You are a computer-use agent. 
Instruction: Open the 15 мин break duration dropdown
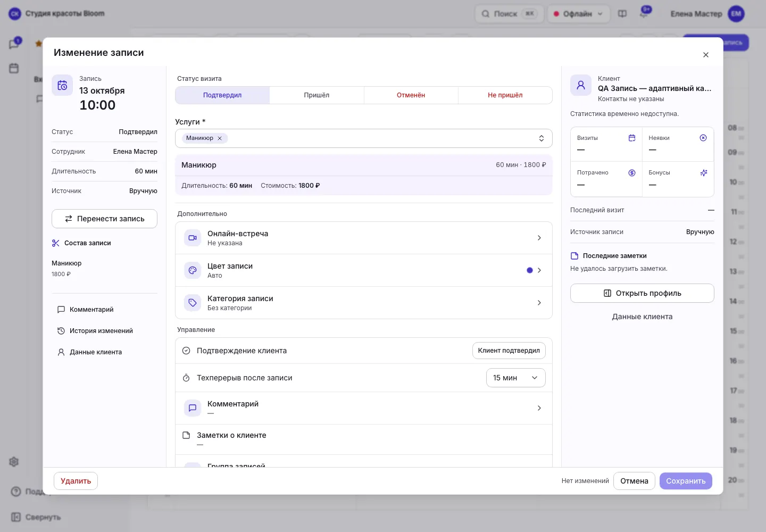(515, 378)
